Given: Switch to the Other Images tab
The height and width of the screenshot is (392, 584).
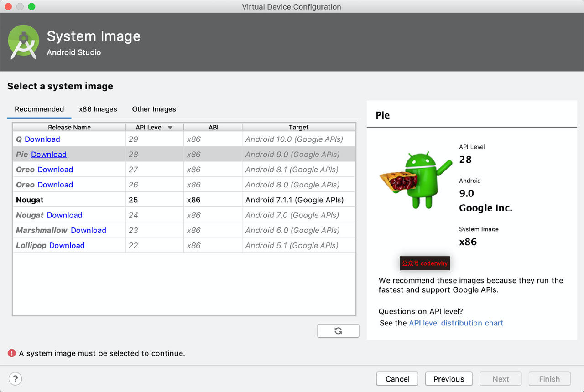Looking at the screenshot, I should [154, 109].
